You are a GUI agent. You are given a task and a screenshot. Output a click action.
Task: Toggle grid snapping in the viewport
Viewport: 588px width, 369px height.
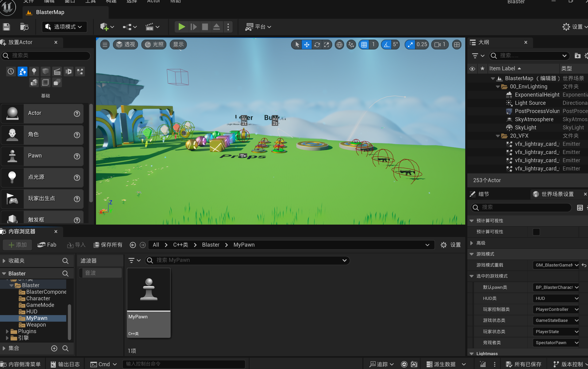[364, 45]
